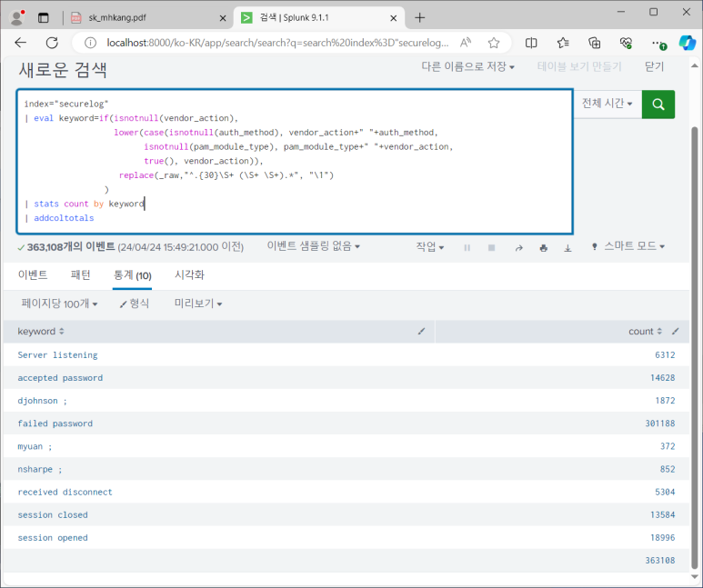
Task: Edit the keyword column with the pencil icon
Action: 421,331
